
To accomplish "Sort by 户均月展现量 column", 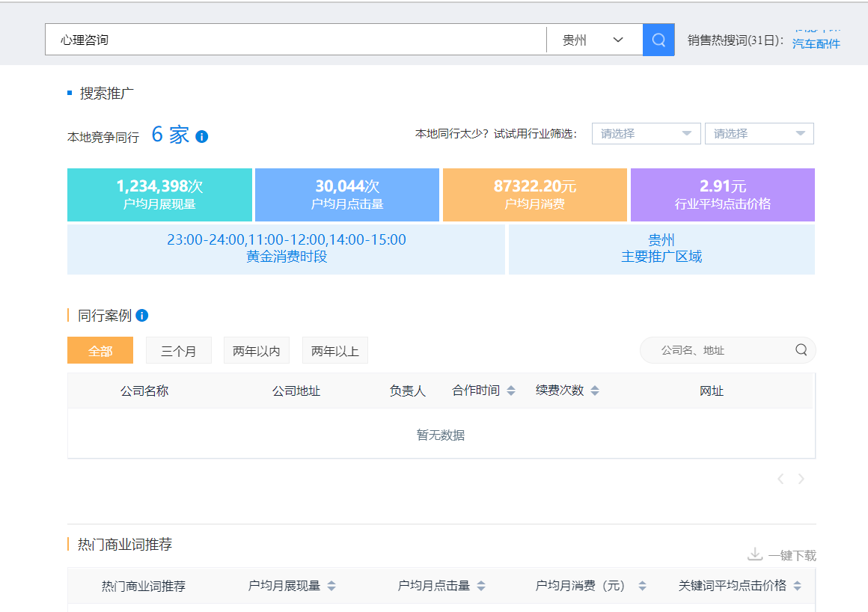I will pyautogui.click(x=331, y=586).
